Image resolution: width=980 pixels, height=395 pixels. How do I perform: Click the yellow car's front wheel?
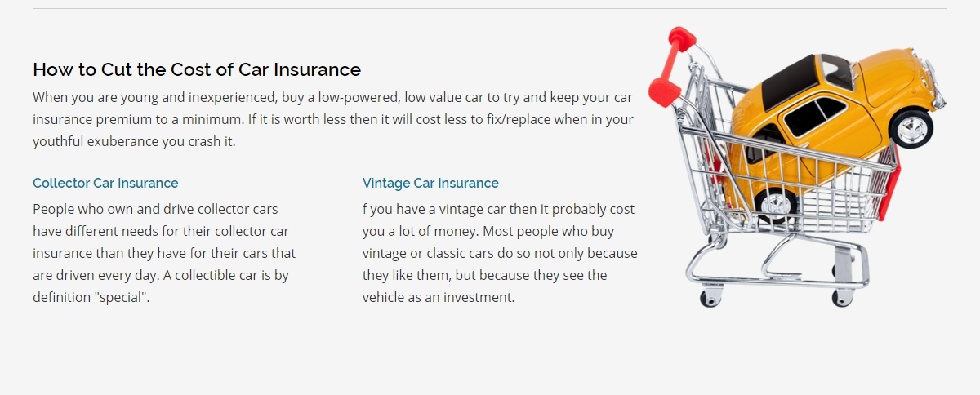click(911, 127)
